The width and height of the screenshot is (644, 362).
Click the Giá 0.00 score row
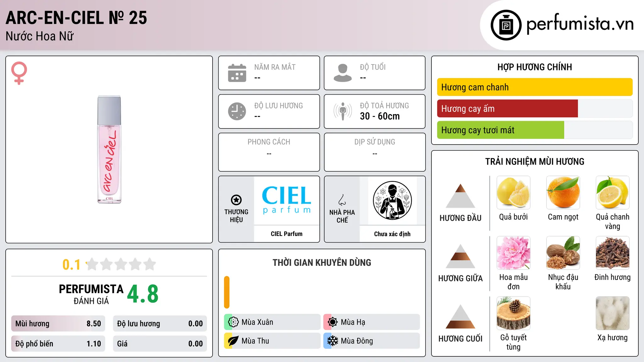point(160,344)
